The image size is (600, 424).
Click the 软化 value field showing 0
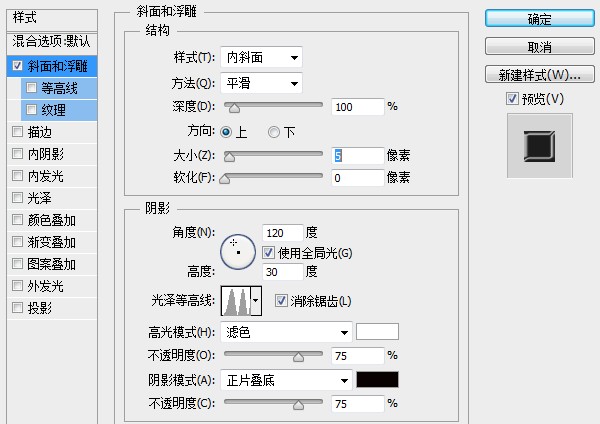point(357,178)
